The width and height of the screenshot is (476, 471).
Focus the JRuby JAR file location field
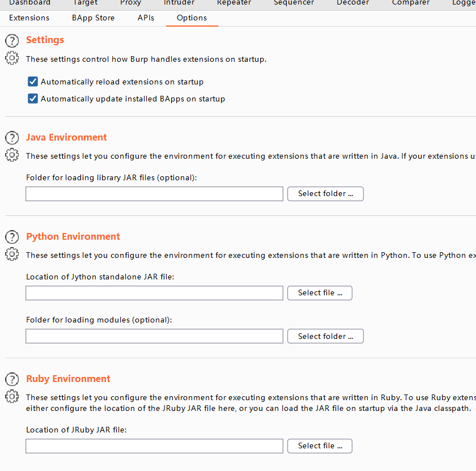[x=154, y=446]
